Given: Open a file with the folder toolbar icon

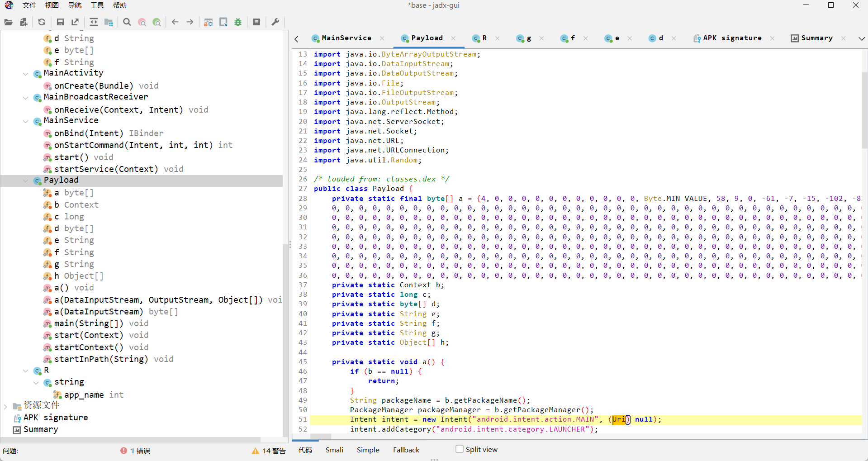Looking at the screenshot, I should coord(9,22).
